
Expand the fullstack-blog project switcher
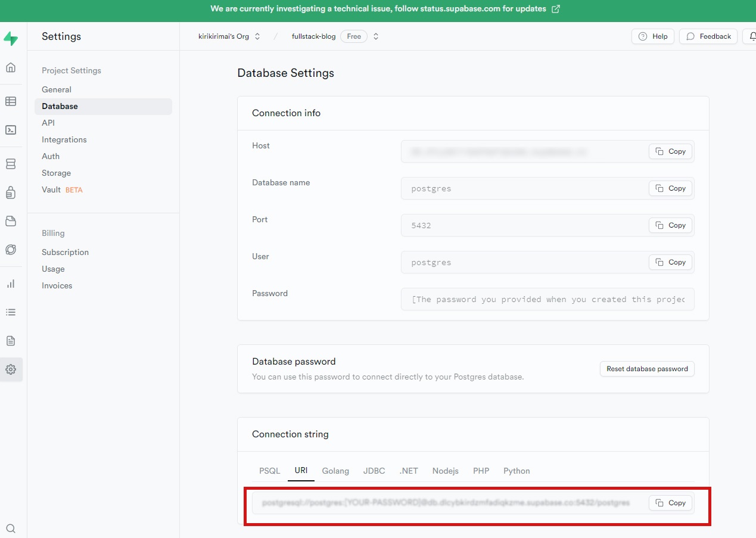[x=376, y=36]
